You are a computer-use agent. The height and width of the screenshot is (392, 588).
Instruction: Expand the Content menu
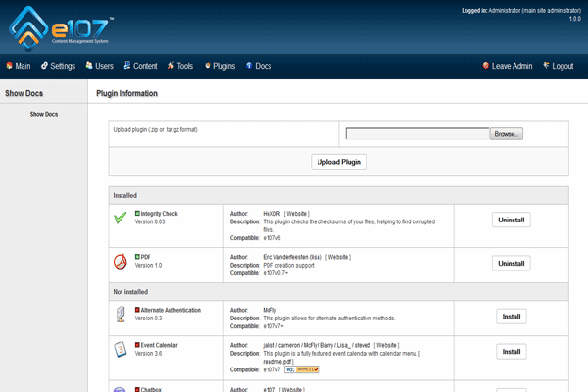coord(140,66)
